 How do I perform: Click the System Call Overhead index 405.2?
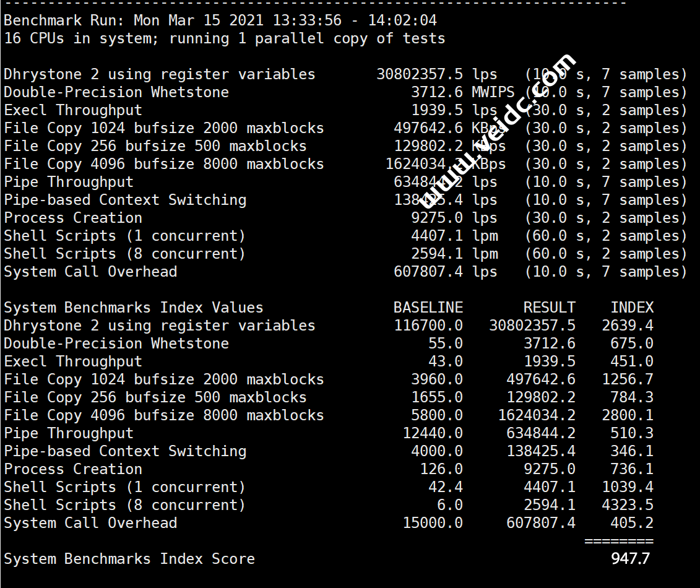[632, 523]
